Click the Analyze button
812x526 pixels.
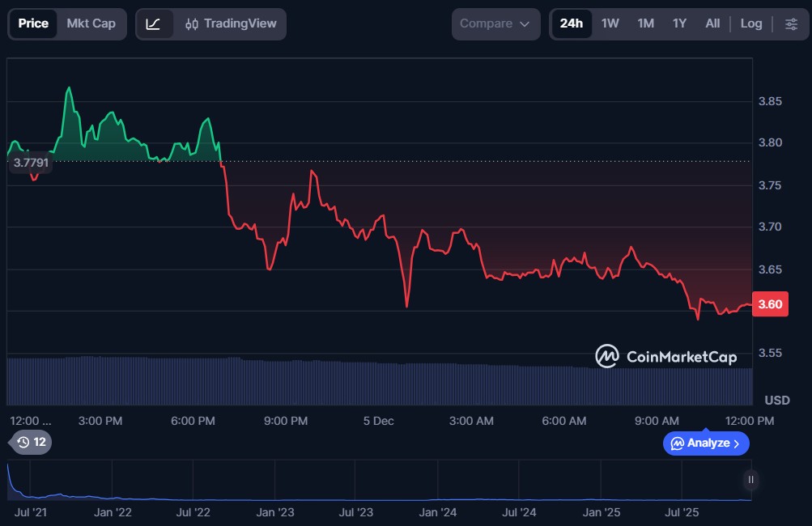705,443
